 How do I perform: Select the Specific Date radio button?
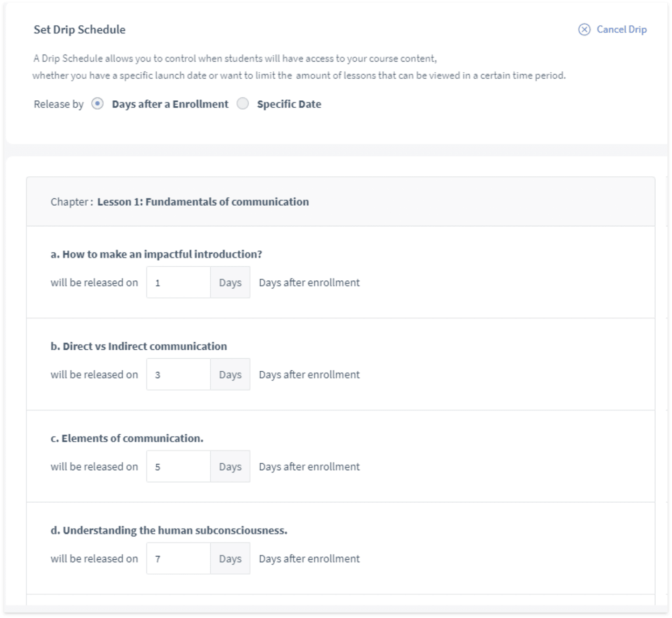tap(242, 104)
